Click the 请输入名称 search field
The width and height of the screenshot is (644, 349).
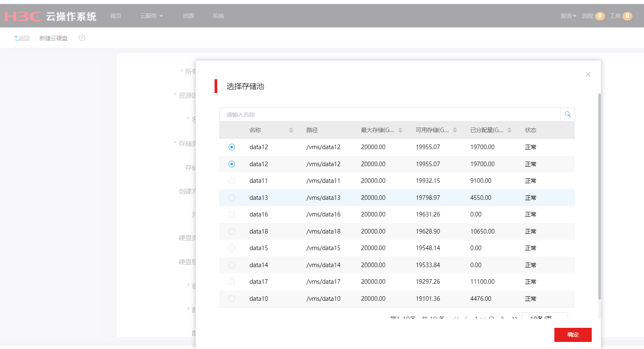click(389, 115)
